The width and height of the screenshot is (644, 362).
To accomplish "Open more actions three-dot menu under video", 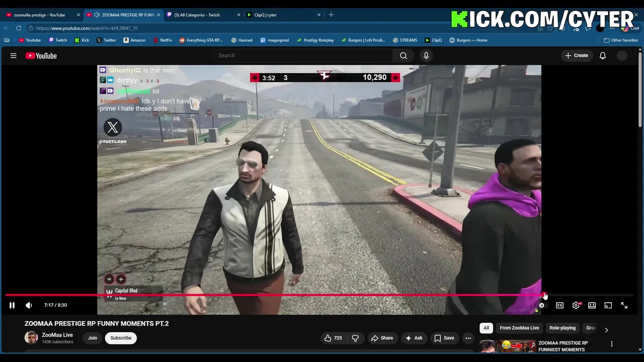I will pyautogui.click(x=468, y=338).
